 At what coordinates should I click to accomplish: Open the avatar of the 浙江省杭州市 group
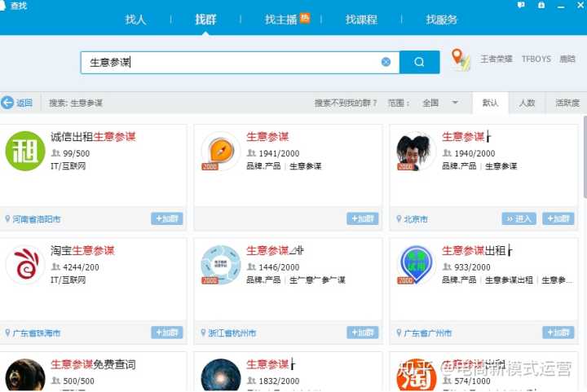221,265
